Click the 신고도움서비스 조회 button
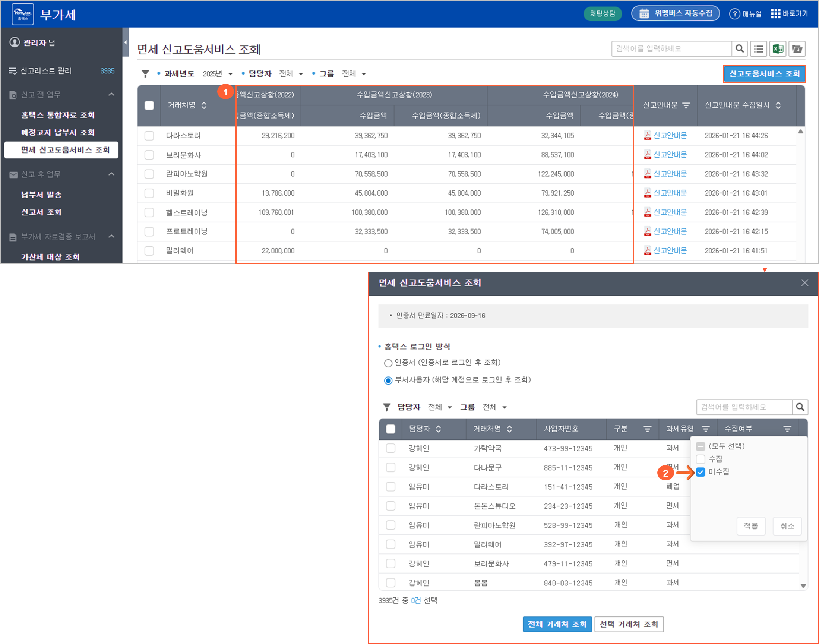The height and width of the screenshot is (644, 819). (x=764, y=74)
